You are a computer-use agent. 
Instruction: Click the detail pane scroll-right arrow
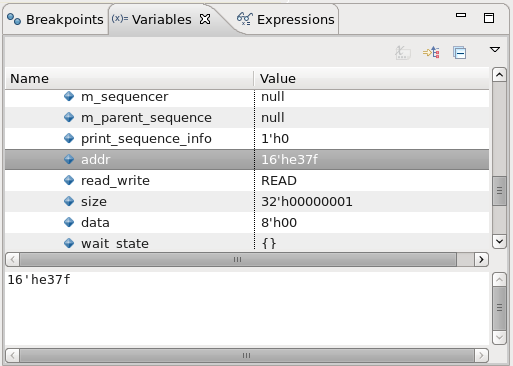tap(481, 355)
